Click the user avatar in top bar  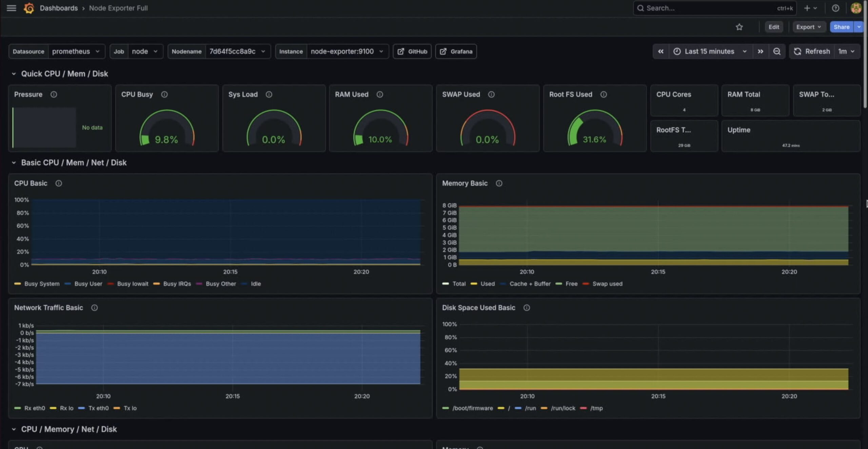tap(856, 8)
